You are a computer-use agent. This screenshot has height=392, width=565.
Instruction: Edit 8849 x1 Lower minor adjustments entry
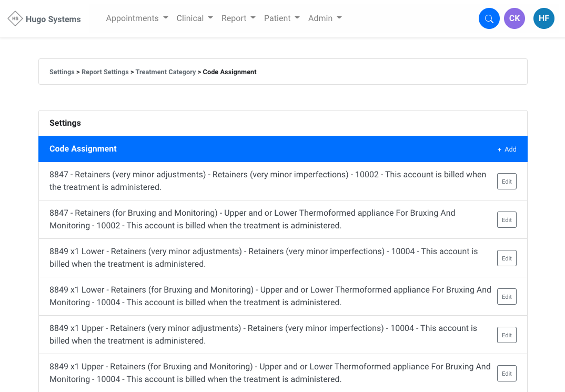coord(507,258)
